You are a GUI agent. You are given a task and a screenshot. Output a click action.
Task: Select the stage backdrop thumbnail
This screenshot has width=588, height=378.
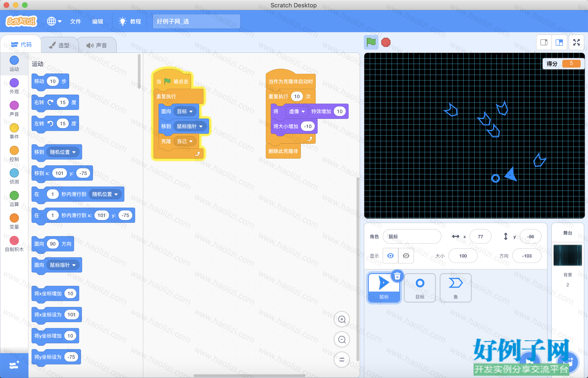pyautogui.click(x=568, y=255)
